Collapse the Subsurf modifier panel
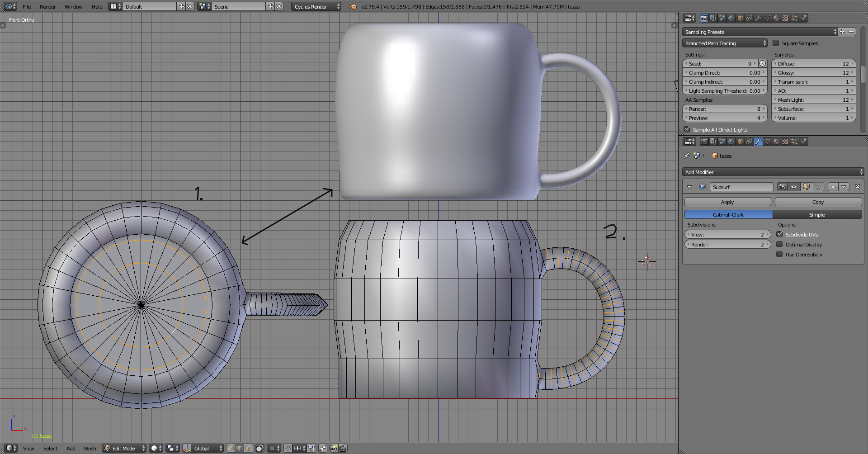Screen dimensions: 868x454 pyautogui.click(x=689, y=187)
